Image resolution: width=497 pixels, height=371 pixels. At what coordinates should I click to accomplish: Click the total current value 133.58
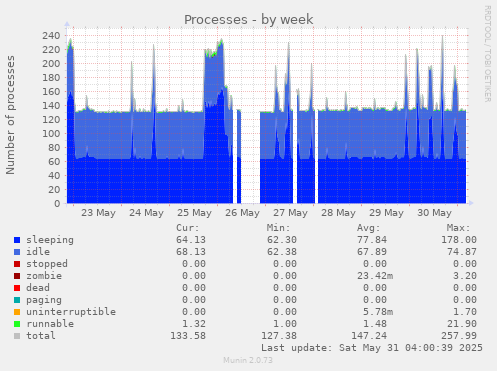[188, 336]
